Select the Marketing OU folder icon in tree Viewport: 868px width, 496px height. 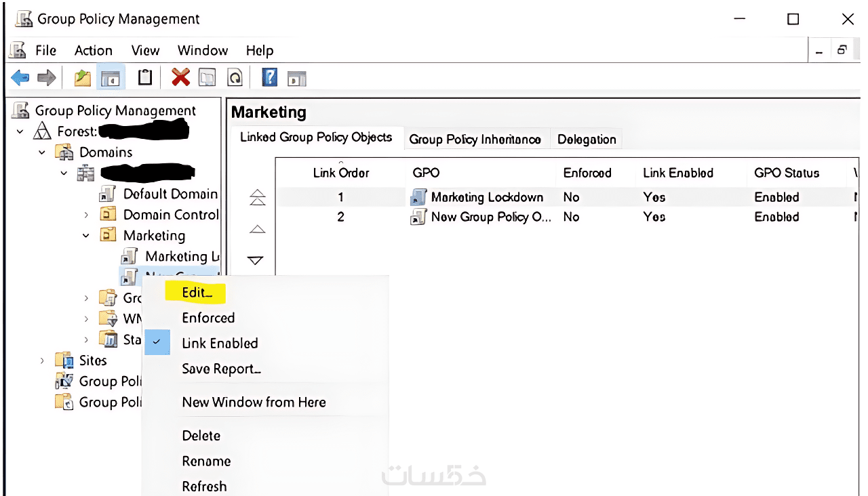pos(108,235)
